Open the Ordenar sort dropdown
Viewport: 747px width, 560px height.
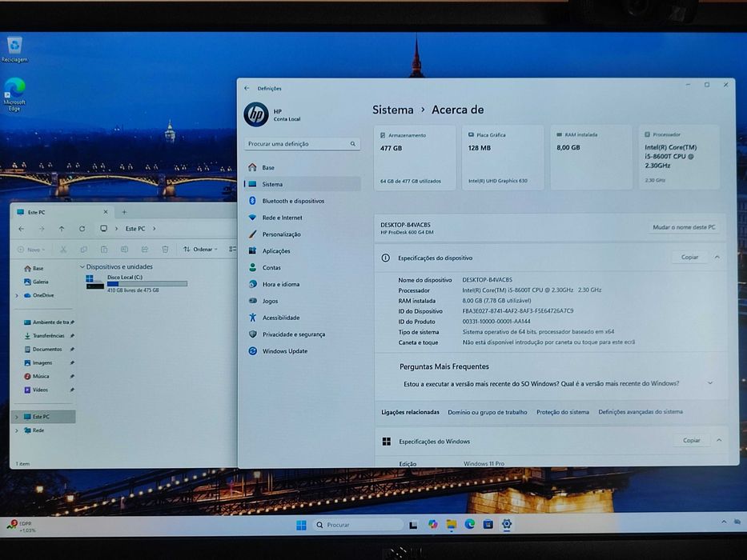point(201,249)
